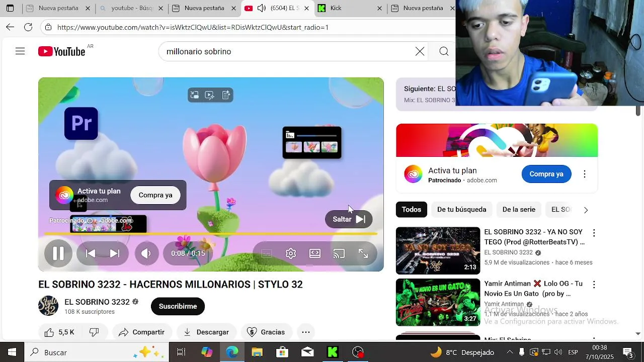Image resolution: width=644 pixels, height=362 pixels.
Task: Open options for Adobe sponsored card
Action: (x=584, y=174)
